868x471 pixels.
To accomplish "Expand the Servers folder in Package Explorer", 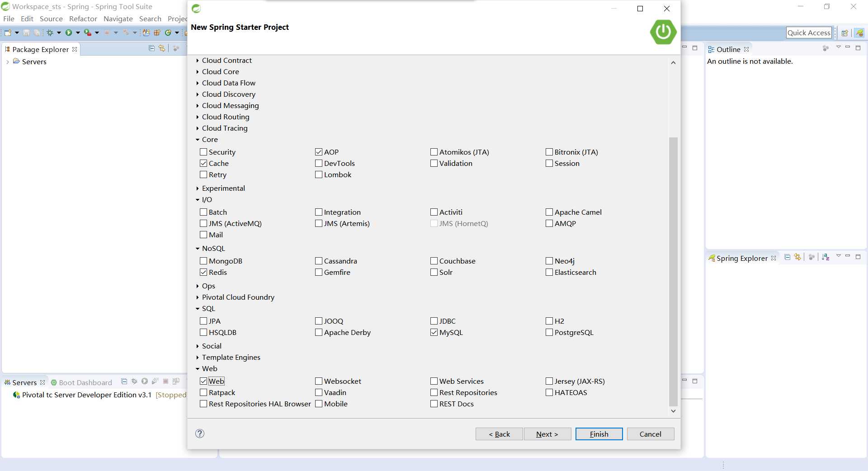I will 7,62.
